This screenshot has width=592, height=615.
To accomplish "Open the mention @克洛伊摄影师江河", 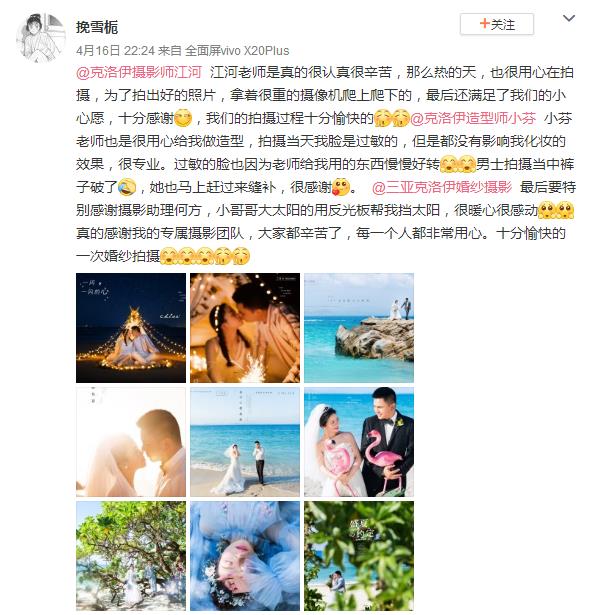I will pos(139,72).
